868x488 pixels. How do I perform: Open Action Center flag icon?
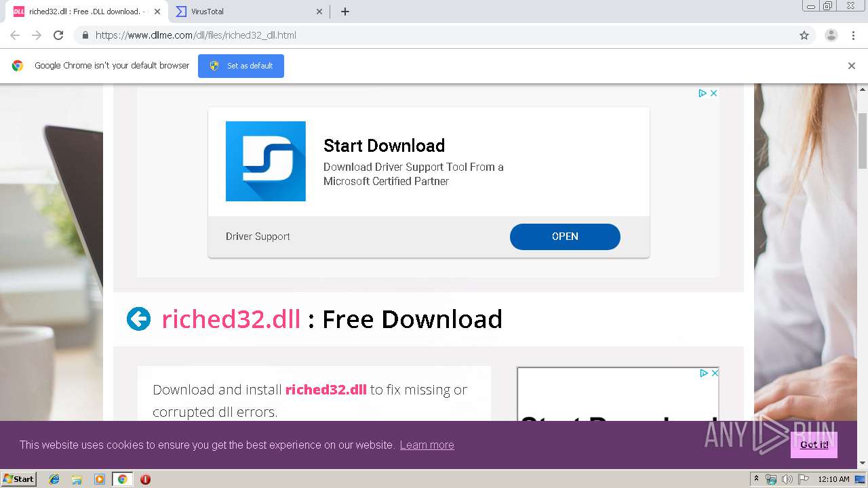pos(803,479)
